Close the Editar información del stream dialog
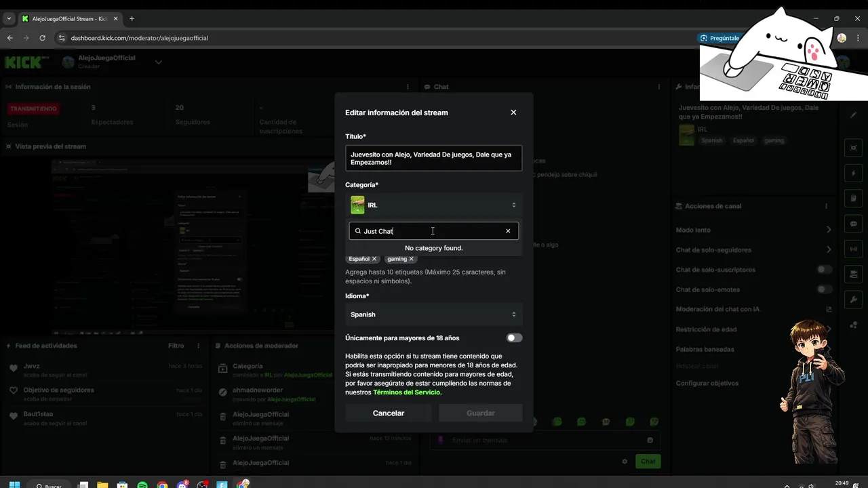Screen dimensions: 868x488 [x=513, y=113]
